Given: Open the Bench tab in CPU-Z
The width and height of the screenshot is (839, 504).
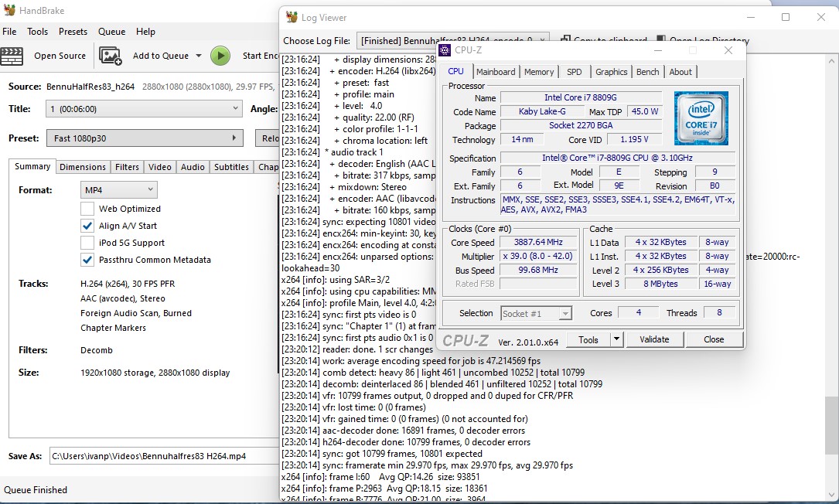Looking at the screenshot, I should click(647, 72).
